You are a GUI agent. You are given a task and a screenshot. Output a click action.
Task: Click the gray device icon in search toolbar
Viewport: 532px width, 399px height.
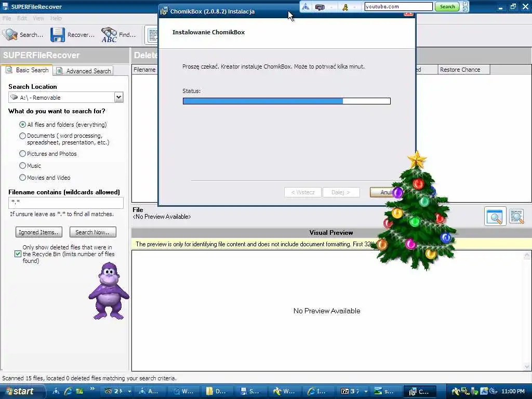pos(320,7)
